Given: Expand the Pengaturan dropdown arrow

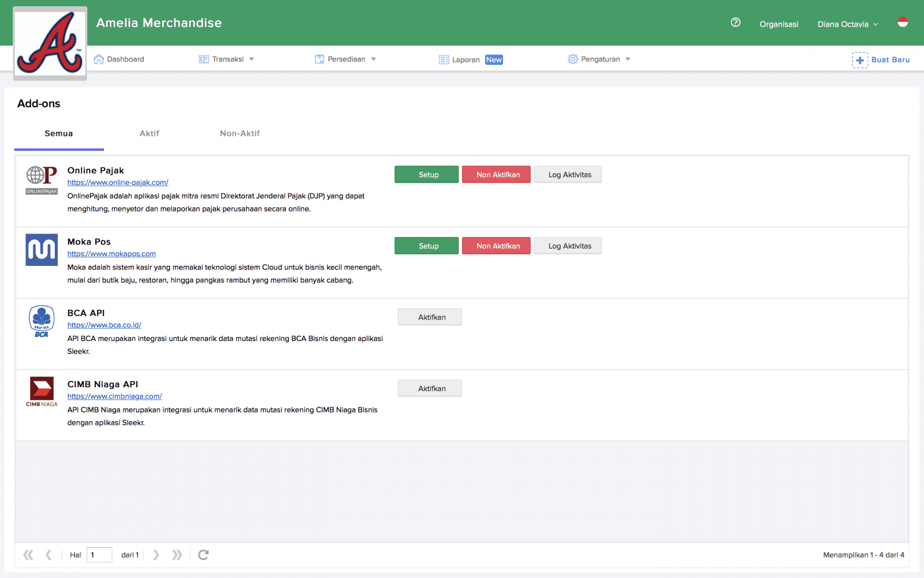Looking at the screenshot, I should click(628, 59).
